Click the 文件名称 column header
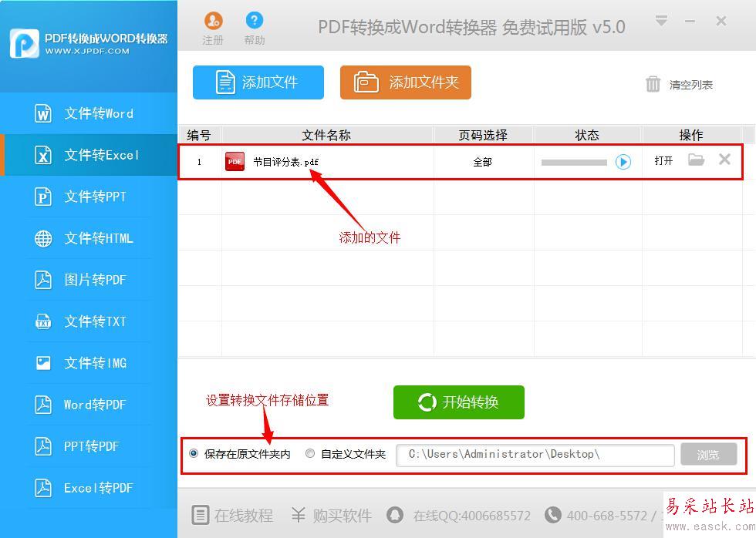This screenshot has height=538, width=756. click(327, 135)
